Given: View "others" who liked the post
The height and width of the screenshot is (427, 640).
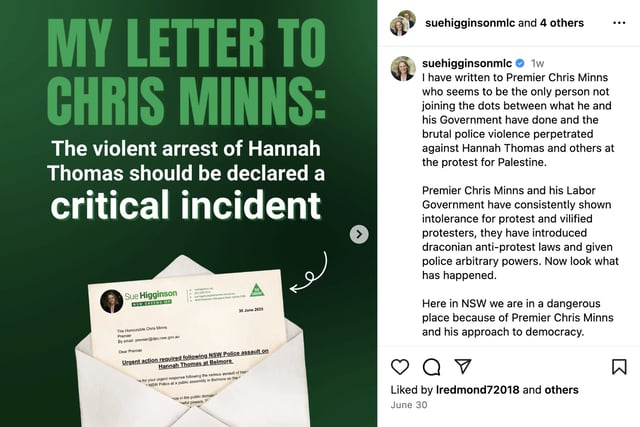Looking at the screenshot, I should [x=561, y=390].
